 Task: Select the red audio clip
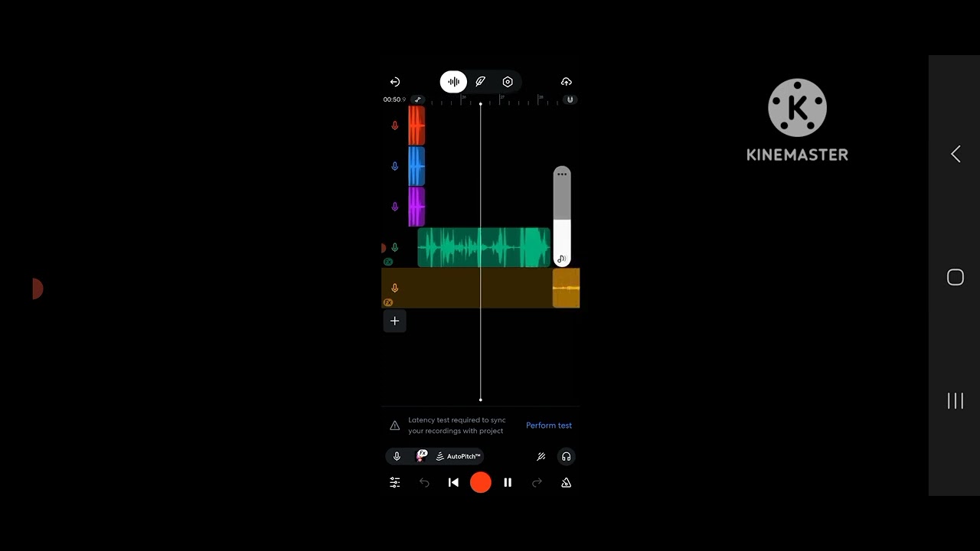click(416, 126)
